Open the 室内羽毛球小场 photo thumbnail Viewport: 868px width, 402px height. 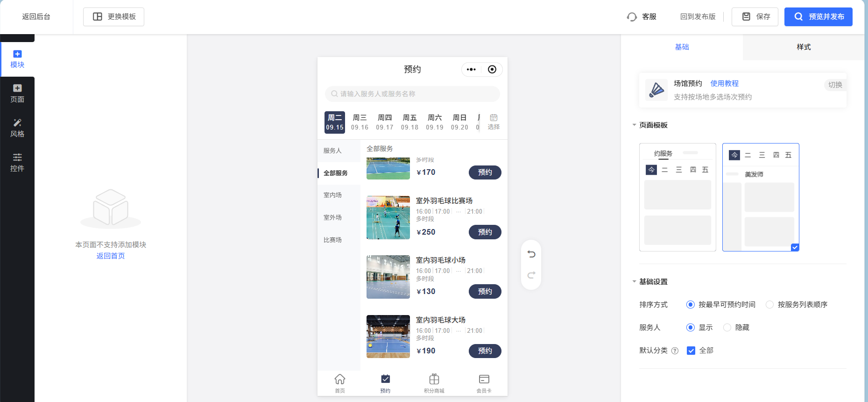pyautogui.click(x=388, y=277)
